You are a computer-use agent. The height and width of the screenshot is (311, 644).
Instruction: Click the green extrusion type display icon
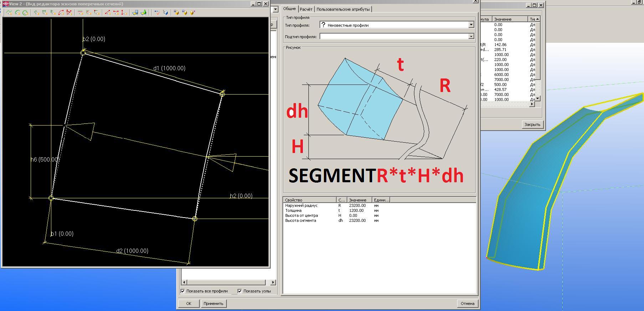click(143, 12)
